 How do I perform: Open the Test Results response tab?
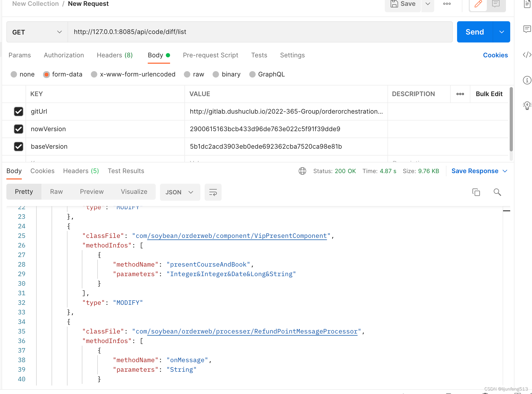(x=126, y=171)
